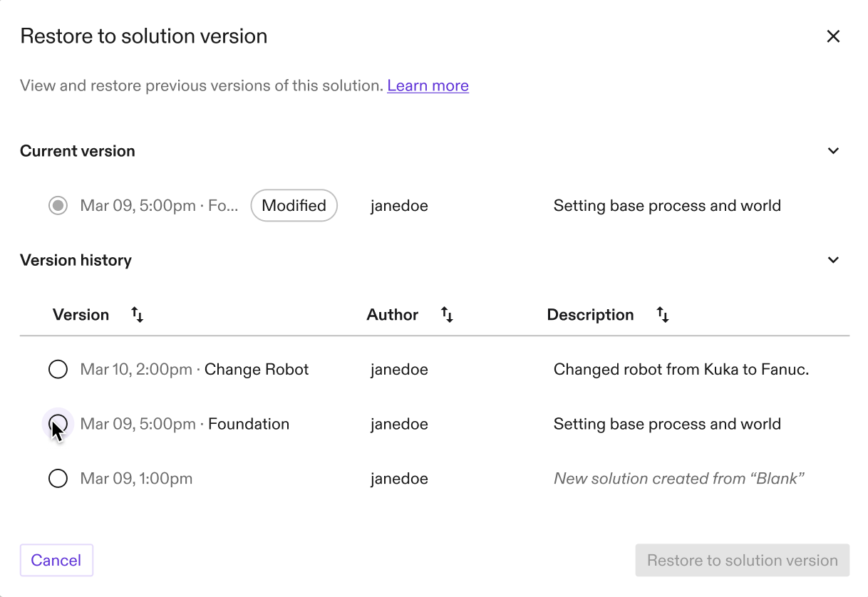Click the Restore to solution version button
Viewport: 868px width, 597px height.
[742, 560]
